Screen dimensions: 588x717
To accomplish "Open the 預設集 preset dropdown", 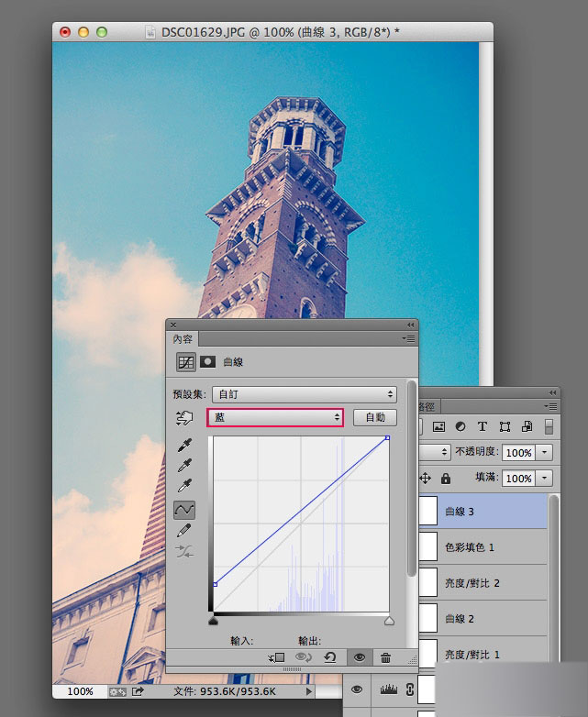I will 305,394.
